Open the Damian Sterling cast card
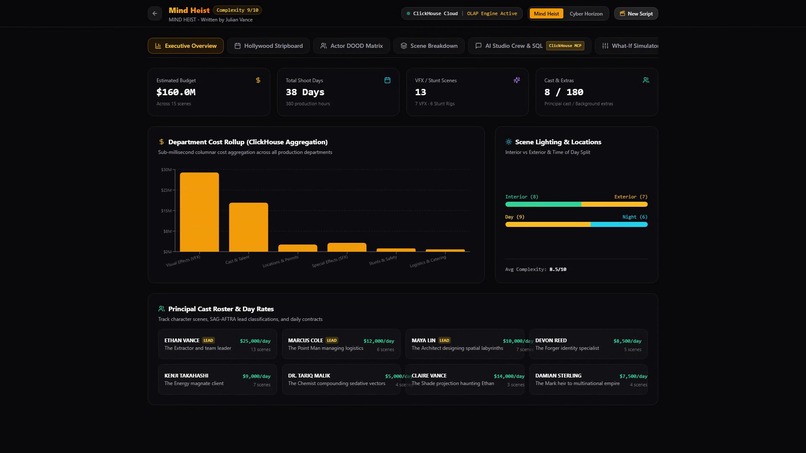The height and width of the screenshot is (453, 806). (x=588, y=379)
